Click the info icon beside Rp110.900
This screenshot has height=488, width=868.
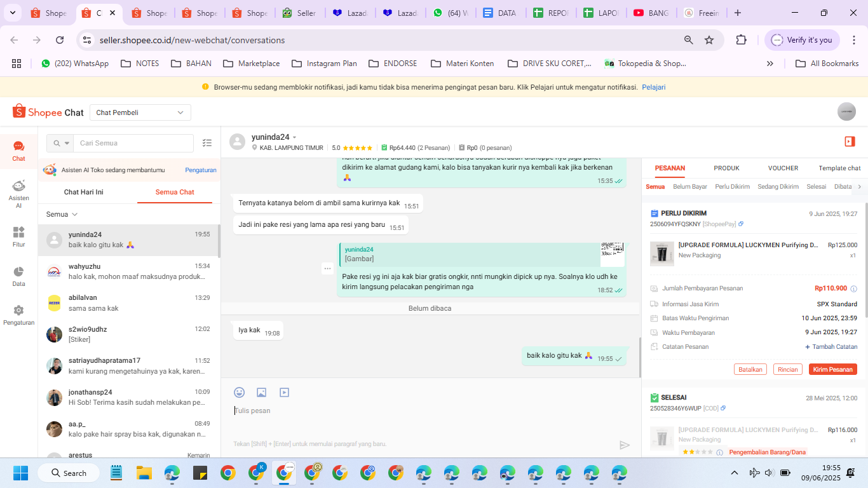point(853,288)
